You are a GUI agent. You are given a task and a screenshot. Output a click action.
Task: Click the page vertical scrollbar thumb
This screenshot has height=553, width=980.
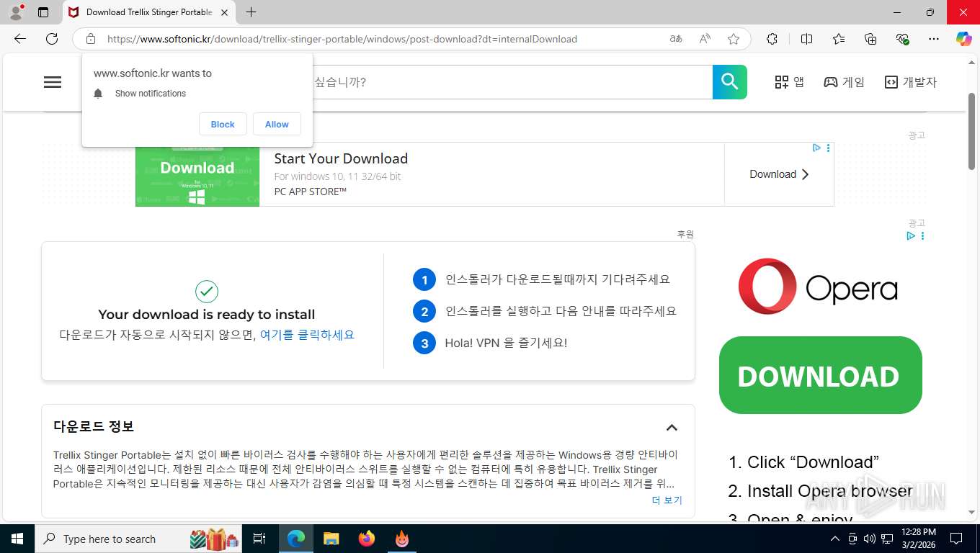coord(971,131)
